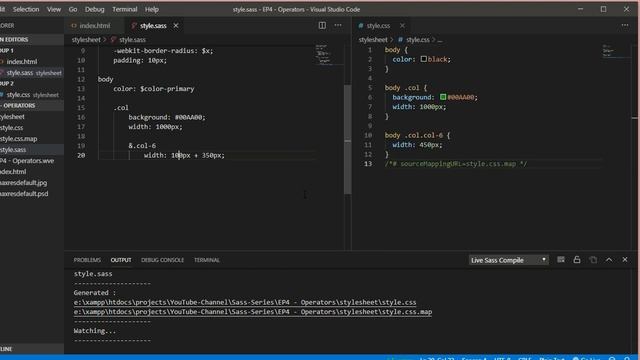640x360 pixels.
Task: Click stylesheet breadcrumb above style.css editor
Action: click(x=373, y=40)
